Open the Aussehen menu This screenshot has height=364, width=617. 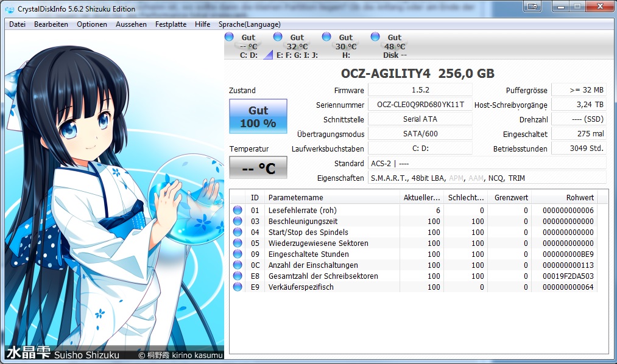tap(131, 24)
